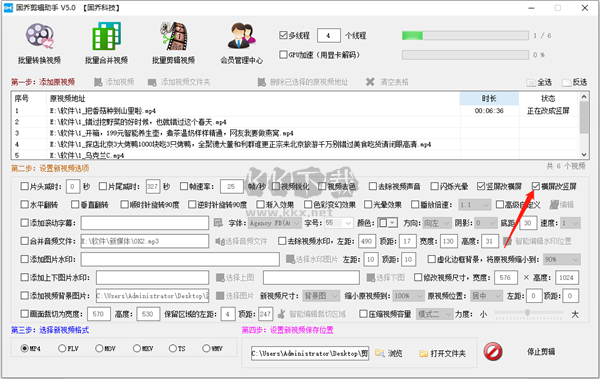Click 停止剪辑 button
Image resolution: width=600 pixels, height=379 pixels.
tap(541, 352)
